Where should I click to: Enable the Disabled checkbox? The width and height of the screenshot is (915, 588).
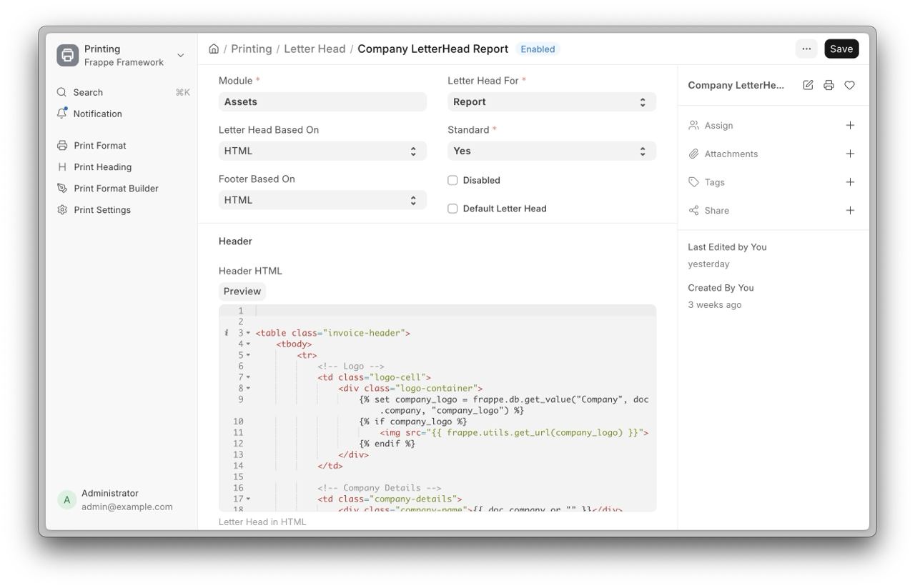[x=452, y=181]
